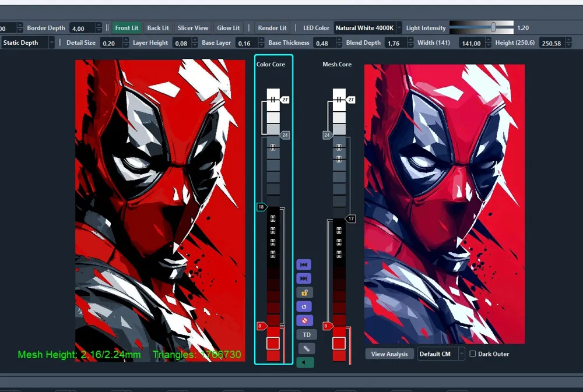583x392 pixels.
Task: Click the View Analysis button
Action: point(389,354)
